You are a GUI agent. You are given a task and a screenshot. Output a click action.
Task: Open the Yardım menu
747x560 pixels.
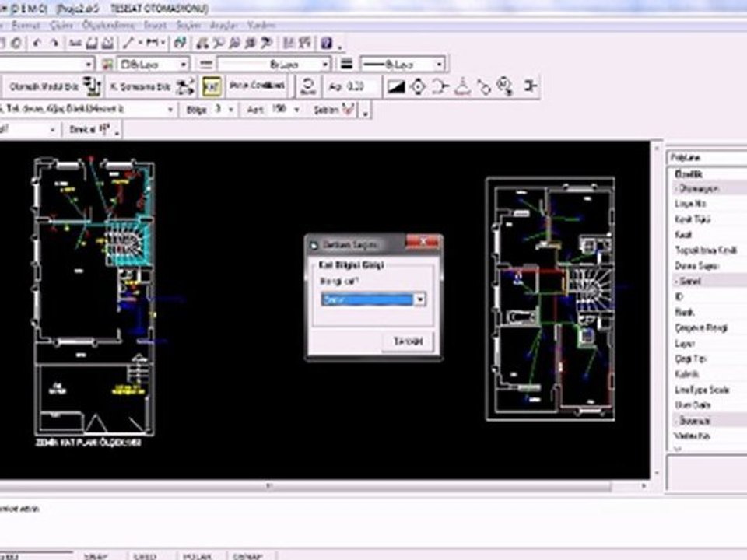pos(261,24)
